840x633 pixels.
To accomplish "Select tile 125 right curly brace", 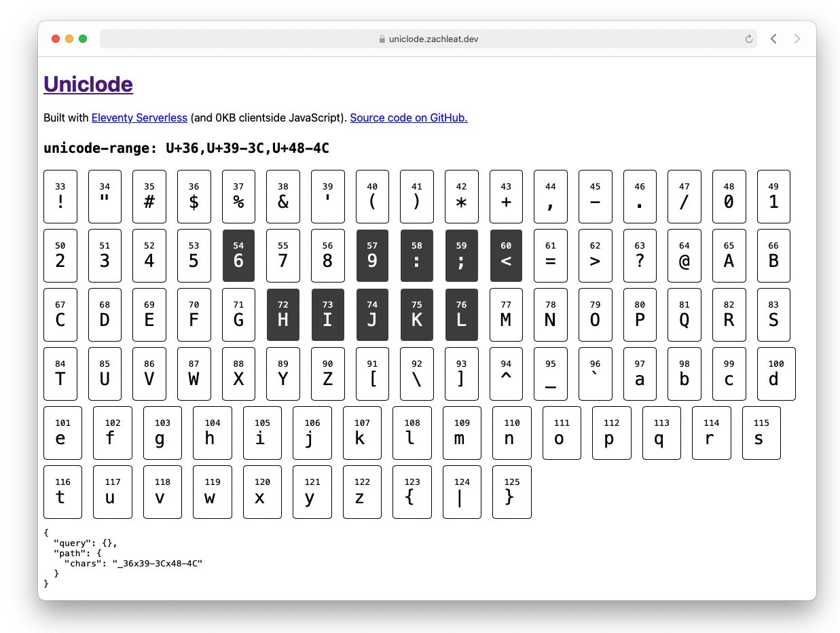I will coord(512,492).
